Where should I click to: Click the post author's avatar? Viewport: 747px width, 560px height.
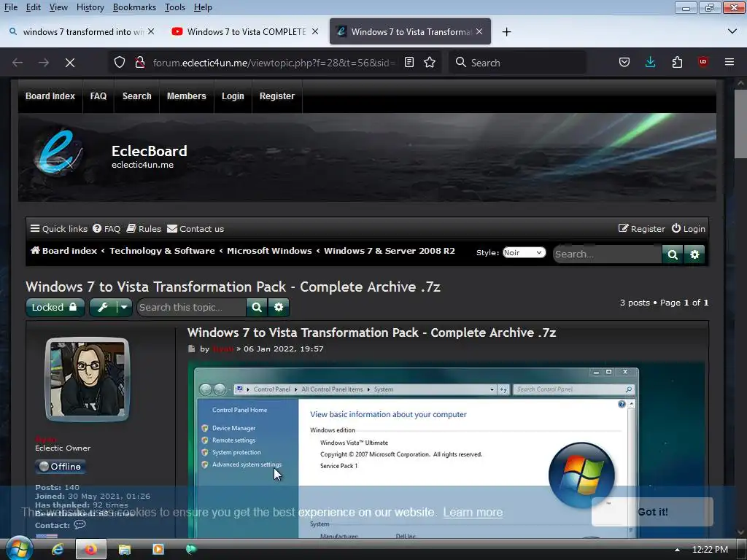point(88,379)
